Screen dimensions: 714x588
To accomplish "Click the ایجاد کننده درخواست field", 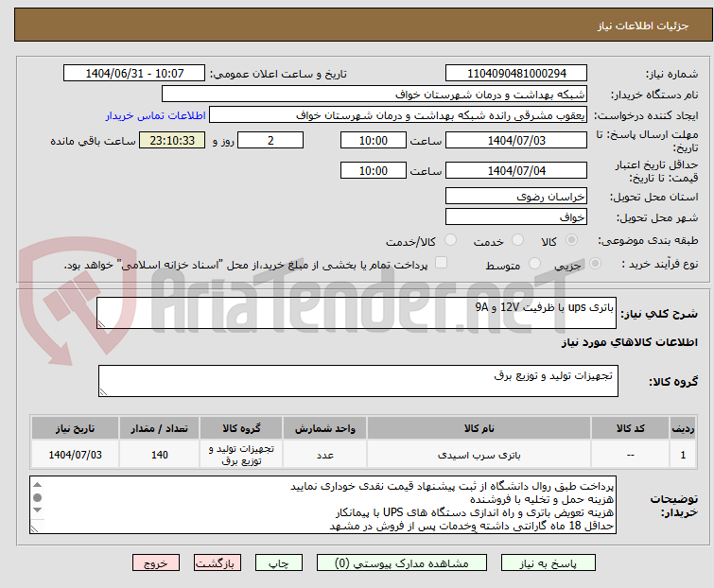I will coord(398,115).
